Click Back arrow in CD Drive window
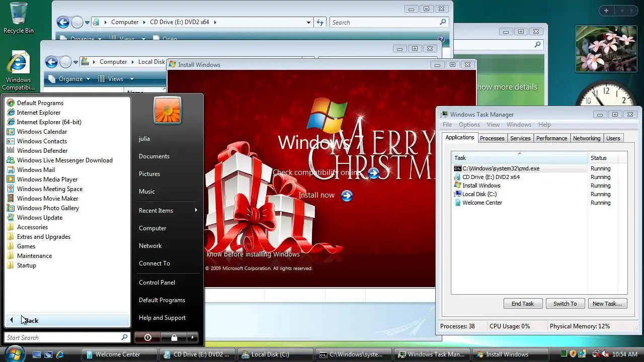 [x=63, y=22]
